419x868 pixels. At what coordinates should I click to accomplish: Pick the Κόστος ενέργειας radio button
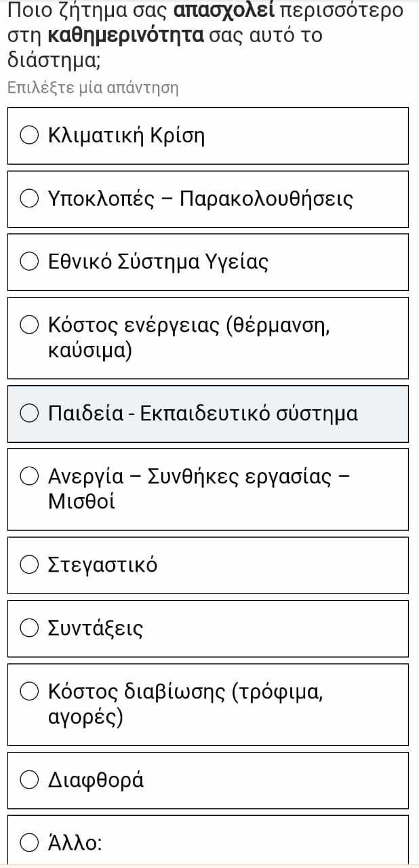click(29, 325)
